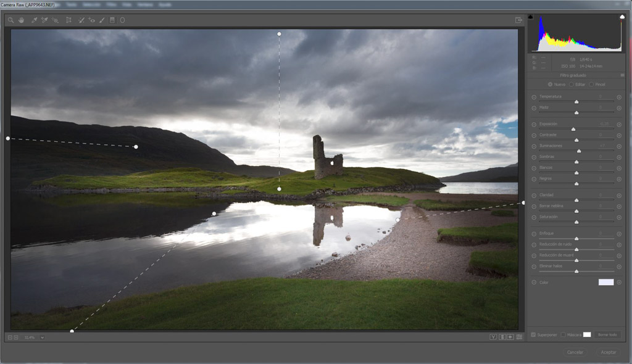
Task: Activate the Red Eye removal tool
Action: [91, 20]
